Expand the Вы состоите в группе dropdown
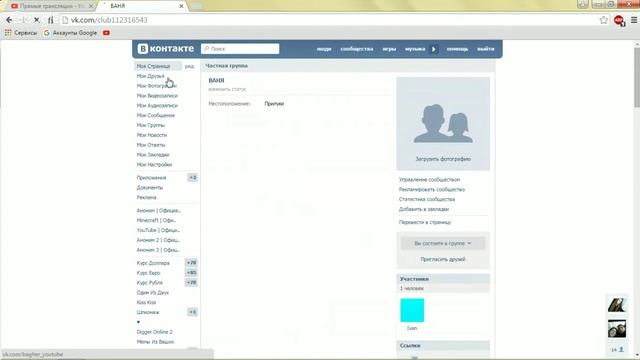The width and height of the screenshot is (640, 360). (443, 243)
